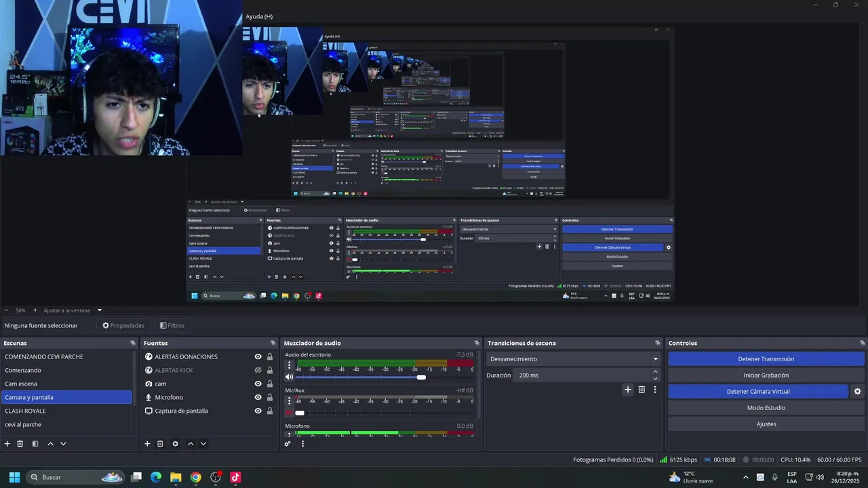Add a new scene with plus icon
868x488 pixels.
pos(7,444)
